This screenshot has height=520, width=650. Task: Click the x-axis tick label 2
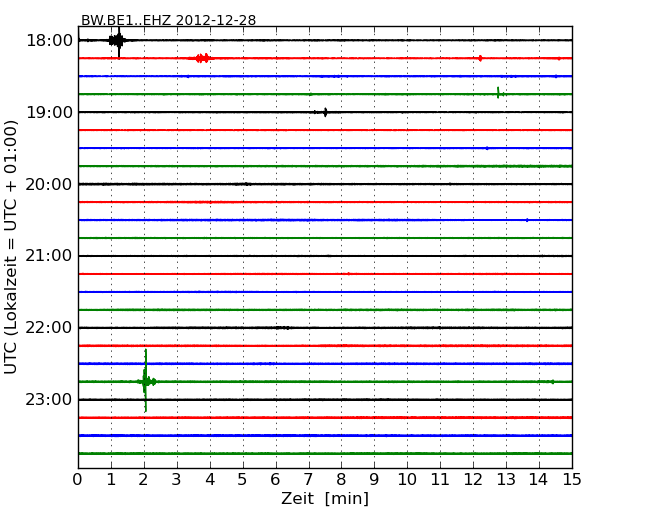tap(144, 479)
